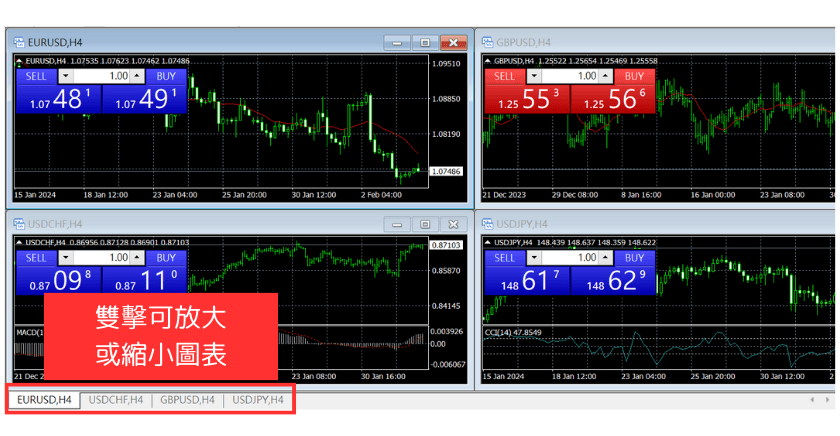Select the USDJPY,H4 chart tab
The height and width of the screenshot is (436, 840).
coord(258,400)
